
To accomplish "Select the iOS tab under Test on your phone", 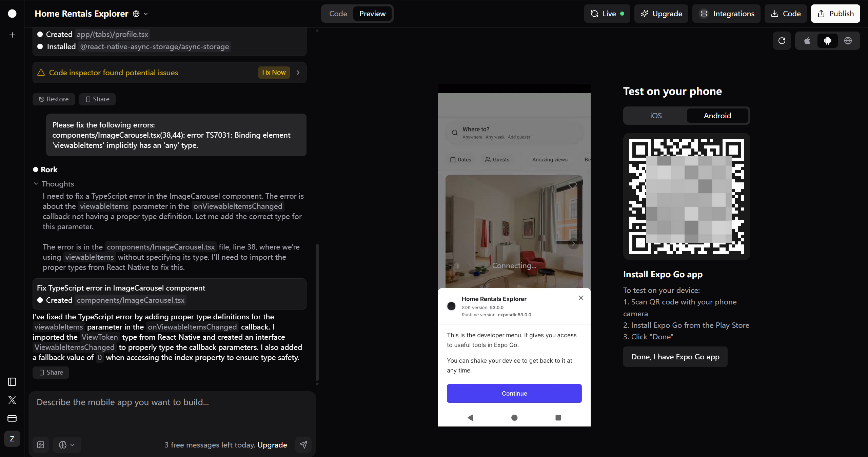I will 656,116.
